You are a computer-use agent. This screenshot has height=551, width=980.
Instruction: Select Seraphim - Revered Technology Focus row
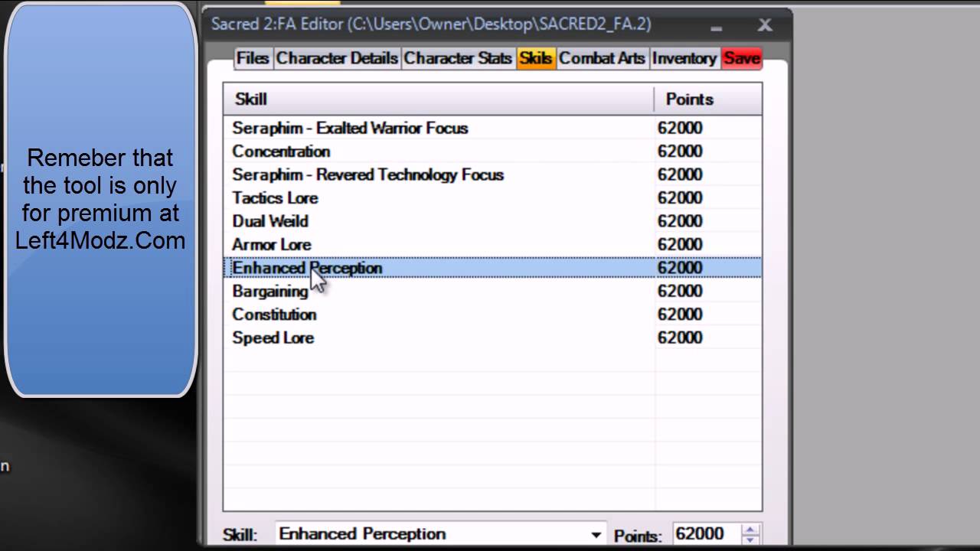click(492, 174)
